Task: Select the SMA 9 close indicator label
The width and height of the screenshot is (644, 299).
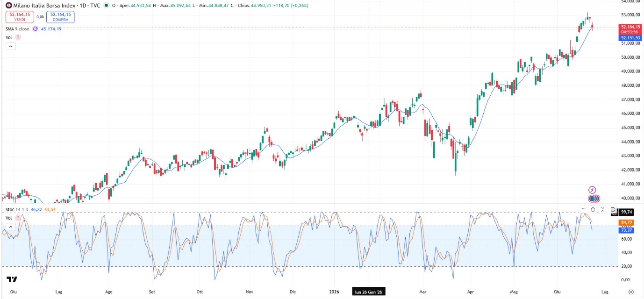Action: tap(17, 29)
